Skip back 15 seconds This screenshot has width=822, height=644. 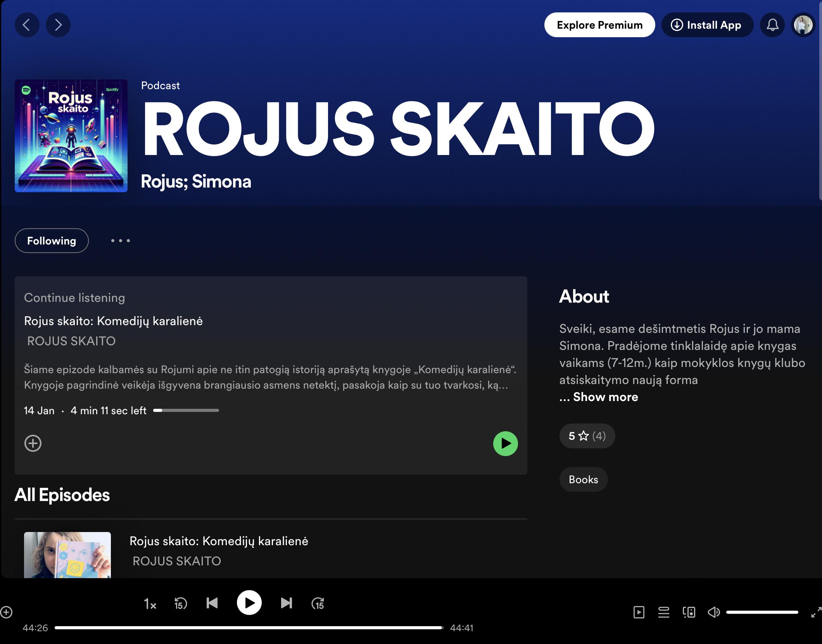coord(181,603)
